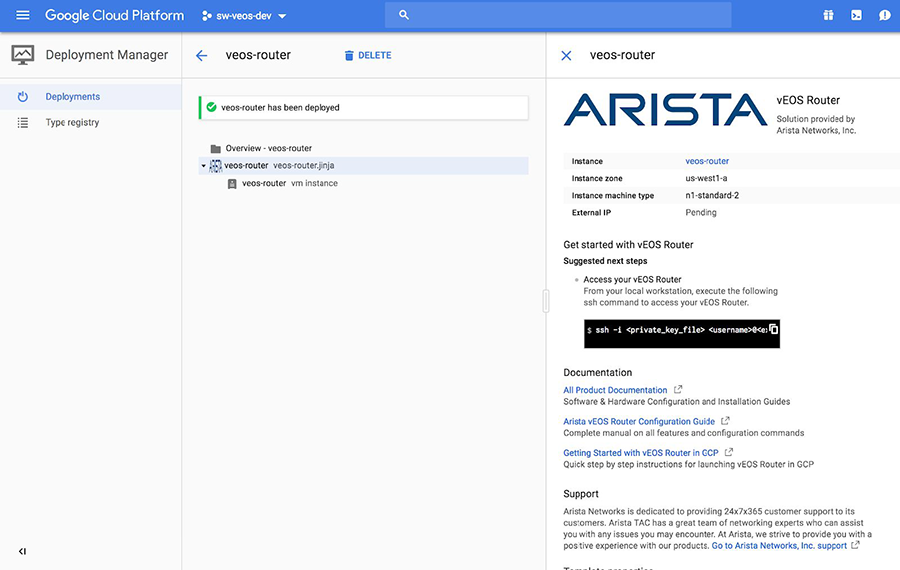Image resolution: width=900 pixels, height=570 pixels.
Task: Click the Google Cloud Platform logo
Action: [114, 15]
